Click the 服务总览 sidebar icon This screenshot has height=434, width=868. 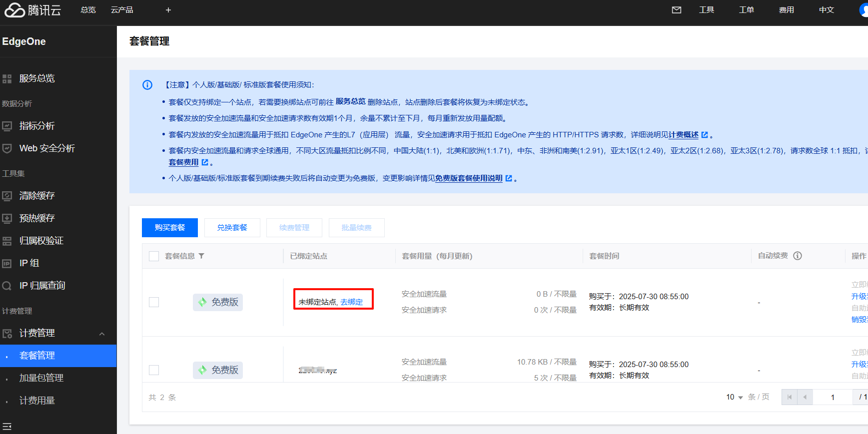click(7, 79)
